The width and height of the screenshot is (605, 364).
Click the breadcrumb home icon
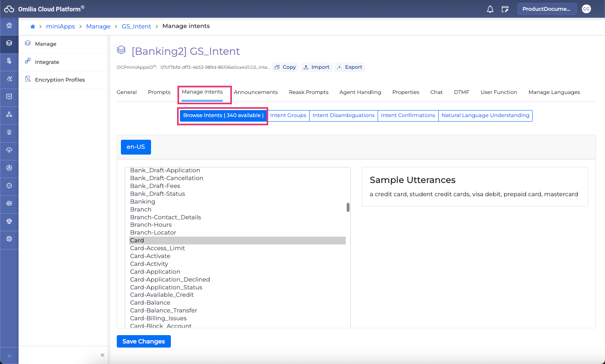coord(33,26)
